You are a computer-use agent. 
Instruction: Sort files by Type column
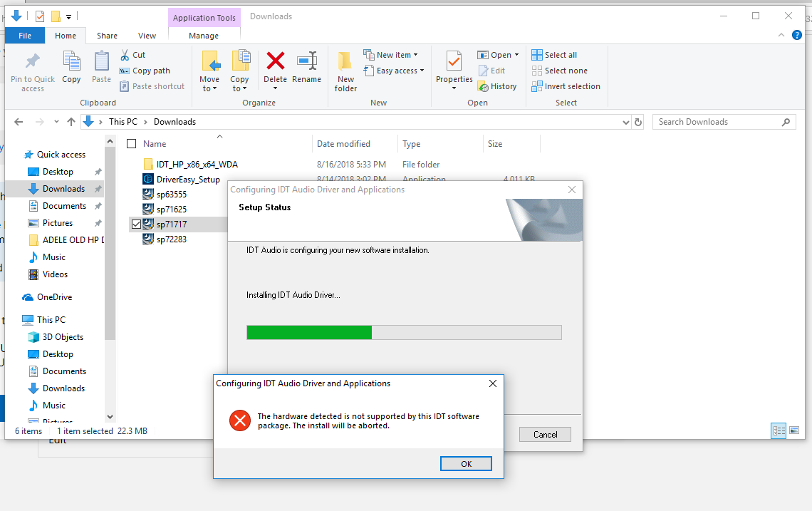click(x=412, y=143)
